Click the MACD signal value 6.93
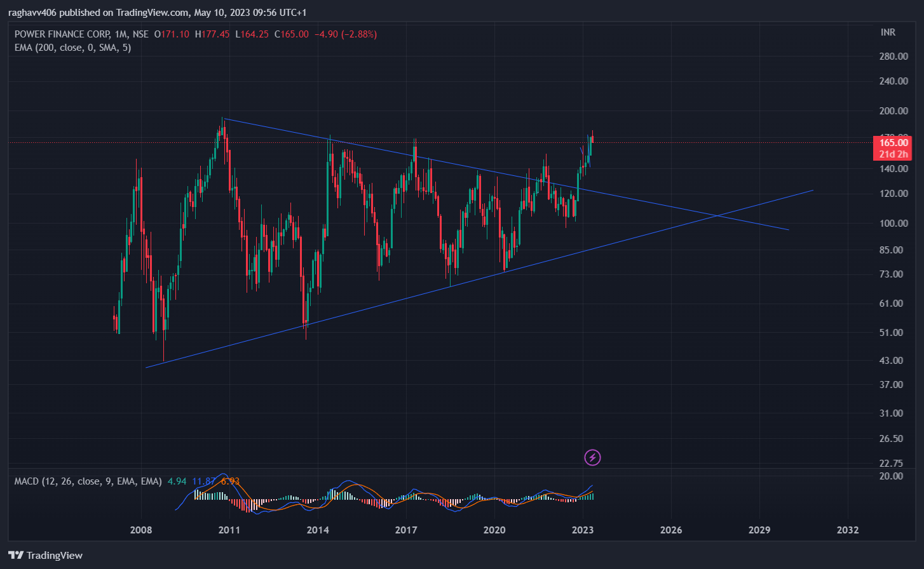The width and height of the screenshot is (924, 569). coord(229,481)
